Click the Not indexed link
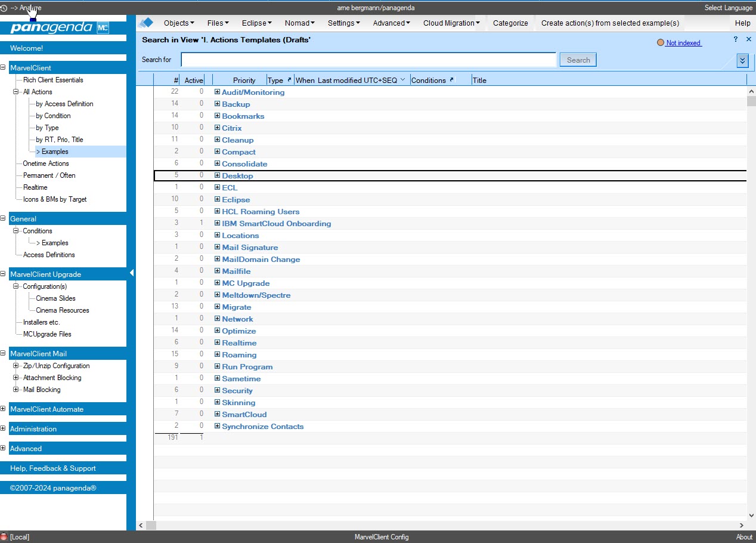 coord(684,43)
